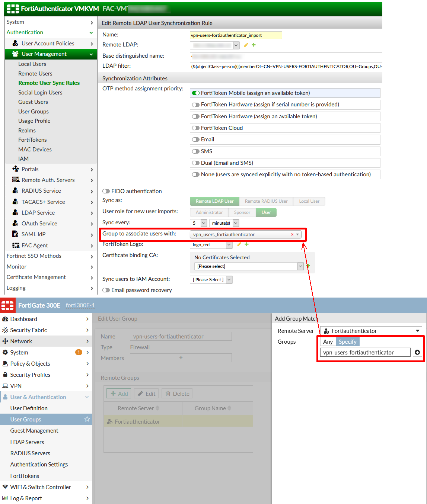
Task: Switch Sync as to Remote RADIUS User
Action: coord(266,201)
